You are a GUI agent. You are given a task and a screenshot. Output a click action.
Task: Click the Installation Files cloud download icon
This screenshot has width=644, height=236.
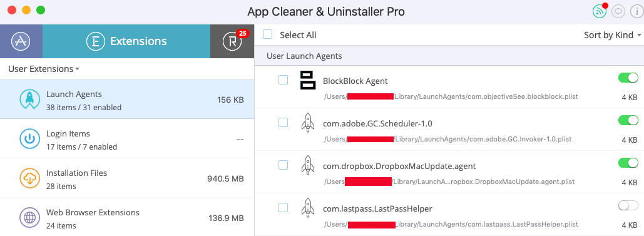pos(29,178)
